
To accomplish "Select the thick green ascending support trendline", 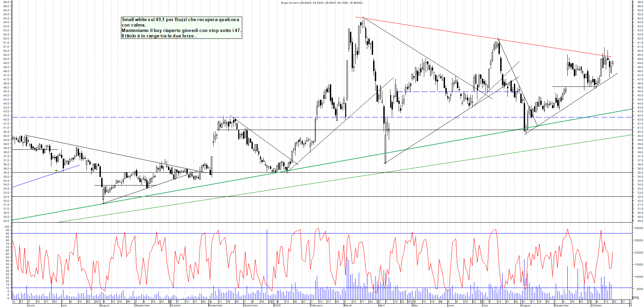I will 341,160.
